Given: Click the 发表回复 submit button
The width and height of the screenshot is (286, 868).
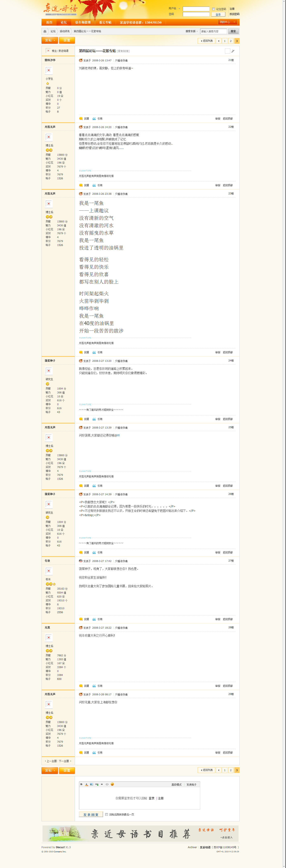Looking at the screenshot, I should [x=91, y=815].
